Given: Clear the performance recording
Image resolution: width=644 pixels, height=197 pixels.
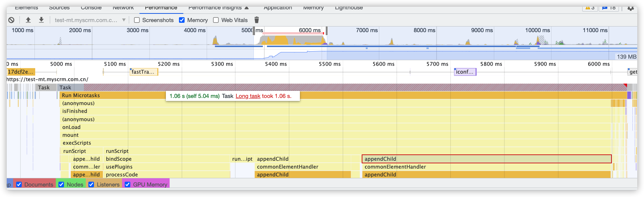Looking at the screenshot, I should (11, 20).
